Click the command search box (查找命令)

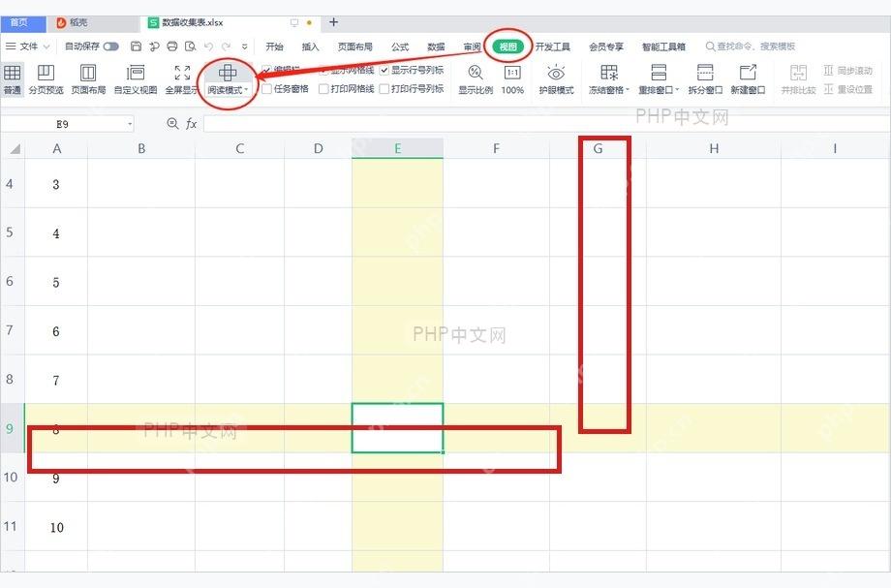tap(750, 46)
